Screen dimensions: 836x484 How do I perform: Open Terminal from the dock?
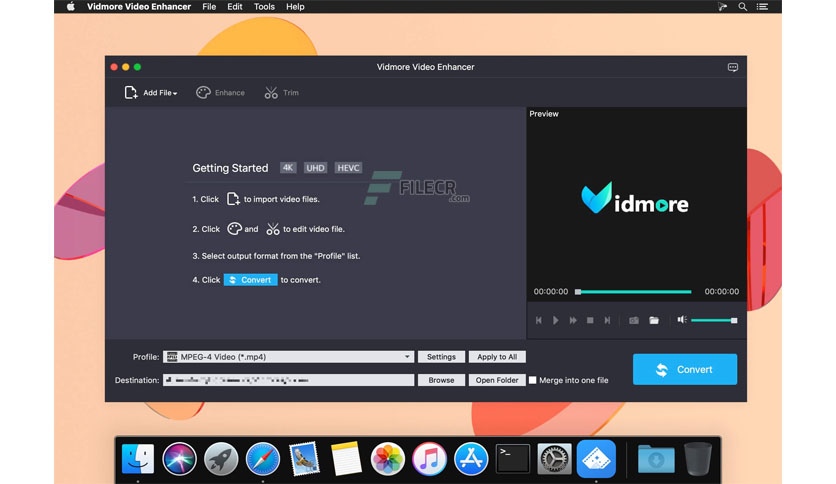click(x=512, y=459)
